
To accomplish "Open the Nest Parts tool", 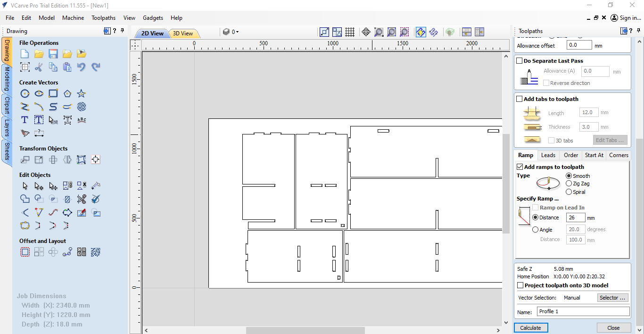I will click(96, 252).
